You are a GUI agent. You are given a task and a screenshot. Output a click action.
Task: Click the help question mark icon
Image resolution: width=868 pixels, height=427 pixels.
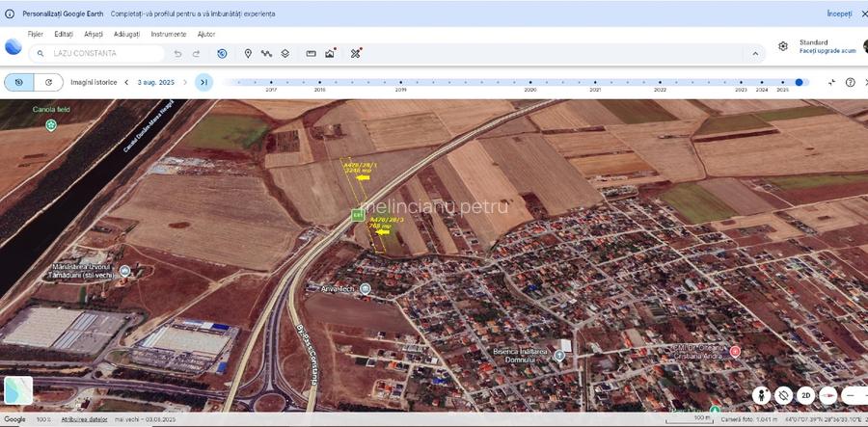[x=850, y=83]
